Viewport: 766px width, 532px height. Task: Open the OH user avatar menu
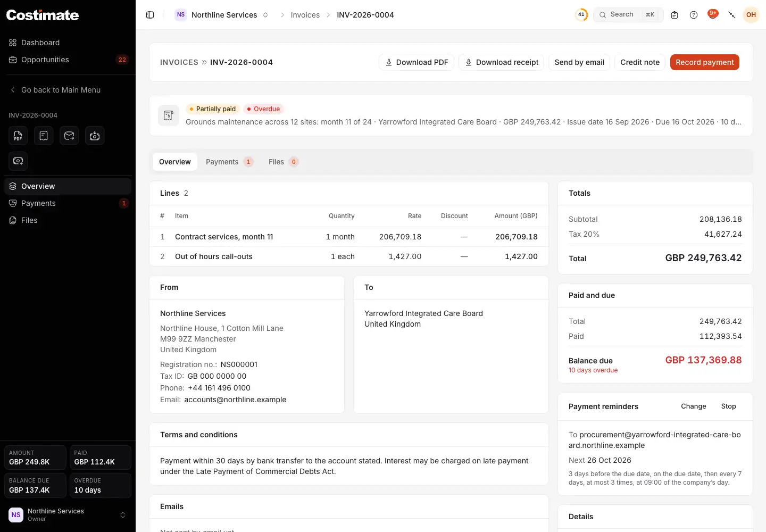tap(751, 15)
